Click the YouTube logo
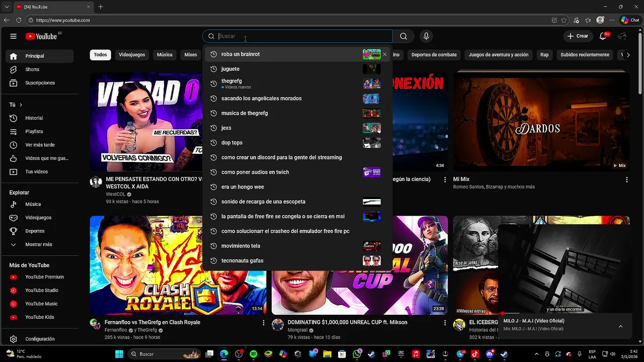Image resolution: width=644 pixels, height=362 pixels. [x=41, y=36]
